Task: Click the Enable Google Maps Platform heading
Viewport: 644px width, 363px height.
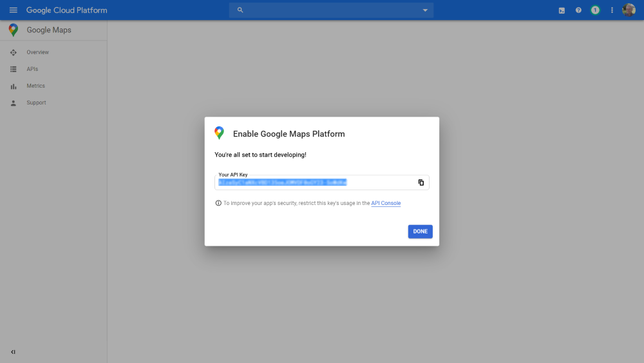Action: pyautogui.click(x=289, y=134)
